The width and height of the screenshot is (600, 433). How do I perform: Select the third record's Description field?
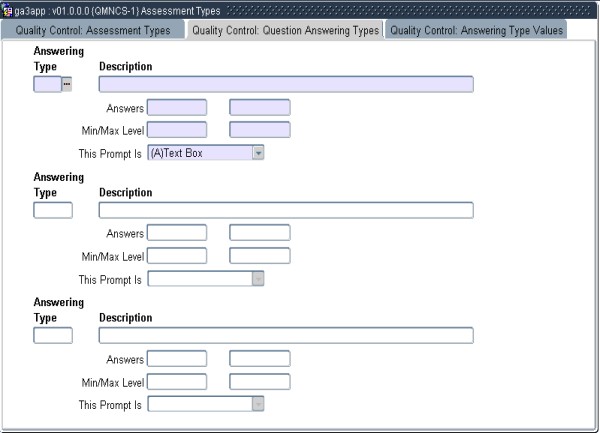click(285, 335)
